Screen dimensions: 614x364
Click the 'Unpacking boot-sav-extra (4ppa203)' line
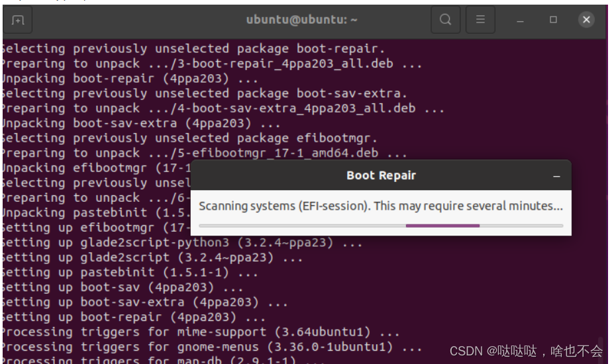pyautogui.click(x=141, y=123)
